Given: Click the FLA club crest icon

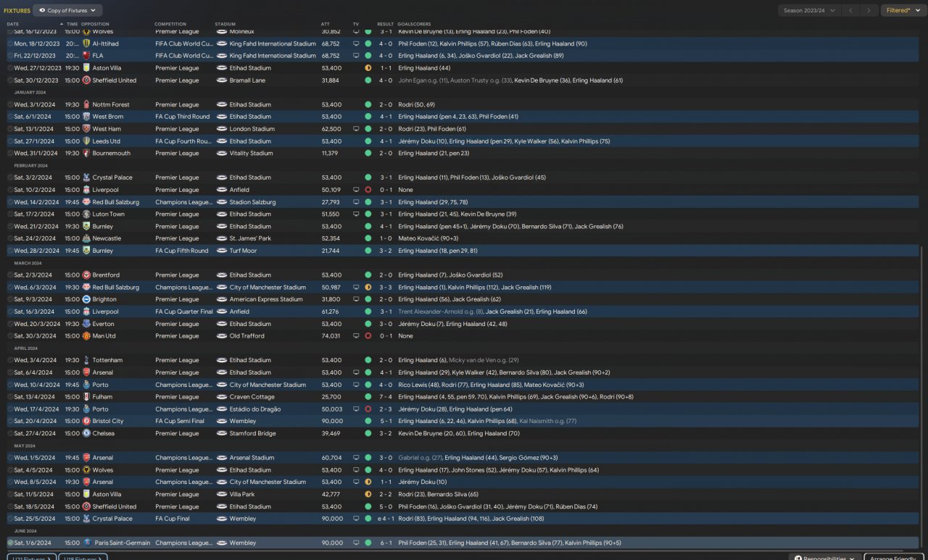Looking at the screenshot, I should click(x=86, y=56).
